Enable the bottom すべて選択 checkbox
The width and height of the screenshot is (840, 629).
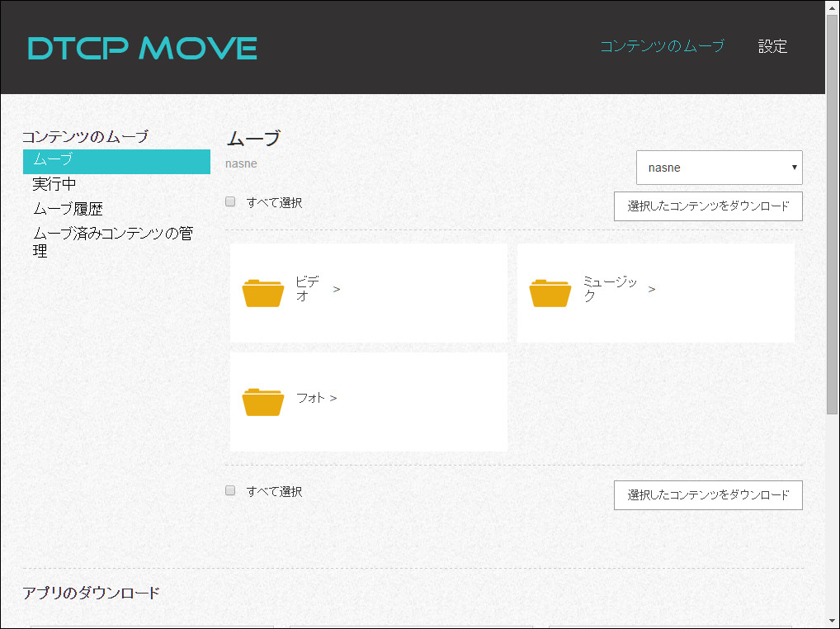(230, 489)
